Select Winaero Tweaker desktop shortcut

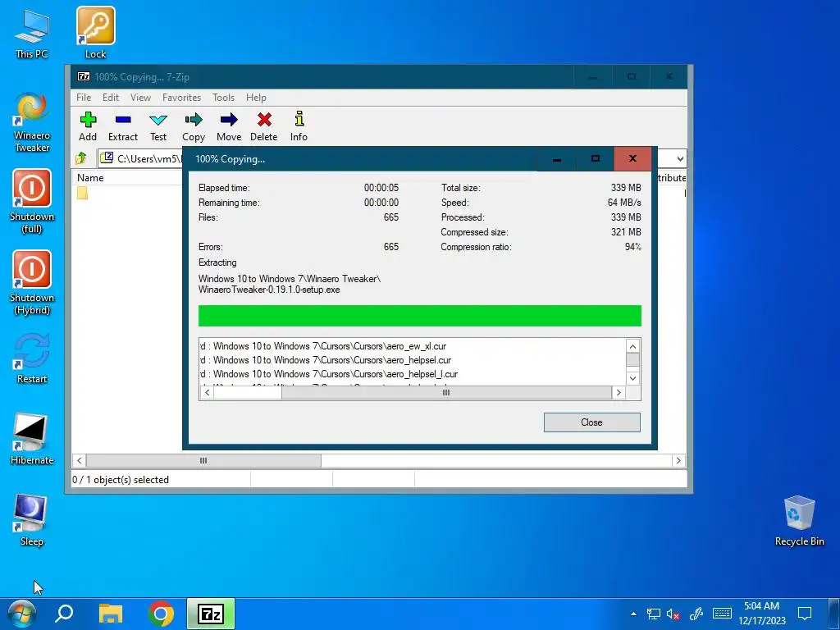click(32, 122)
